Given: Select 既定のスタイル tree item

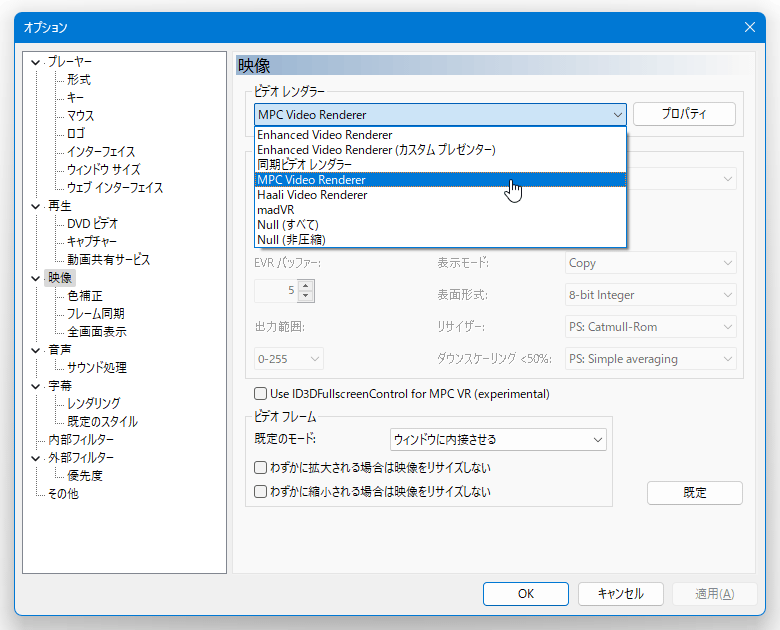Looking at the screenshot, I should point(102,421).
